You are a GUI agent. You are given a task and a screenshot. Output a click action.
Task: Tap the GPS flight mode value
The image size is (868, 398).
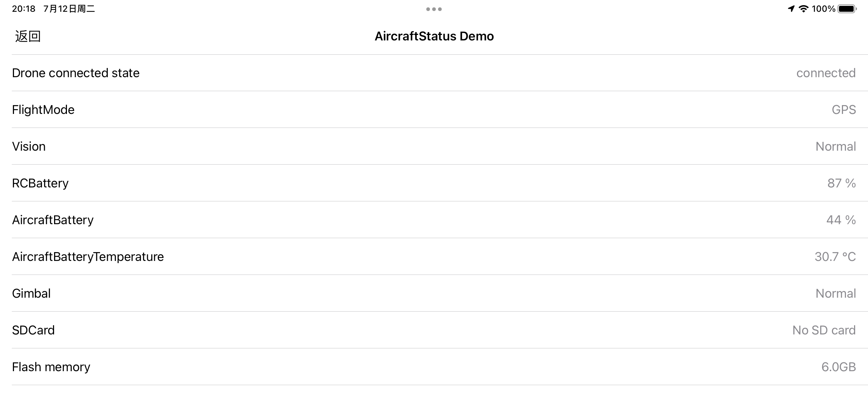click(x=844, y=110)
